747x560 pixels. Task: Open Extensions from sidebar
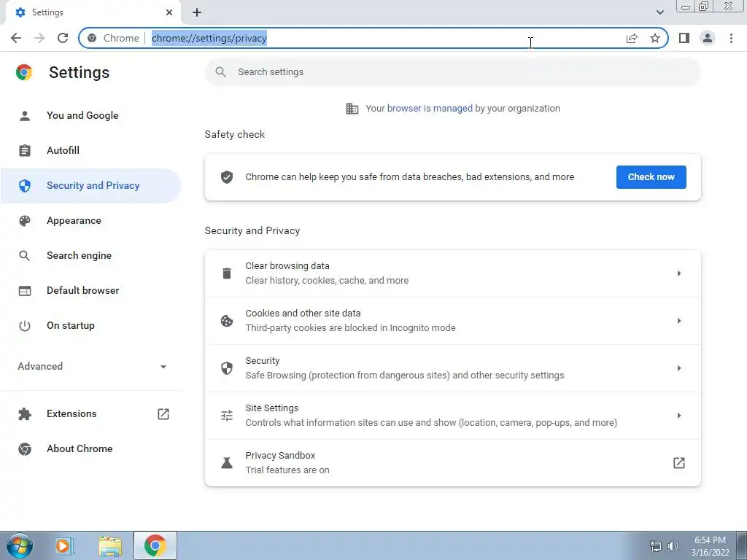point(91,414)
